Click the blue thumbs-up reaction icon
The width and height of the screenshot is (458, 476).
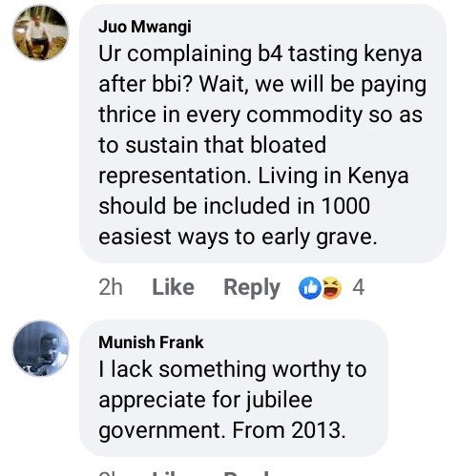pyautogui.click(x=309, y=288)
